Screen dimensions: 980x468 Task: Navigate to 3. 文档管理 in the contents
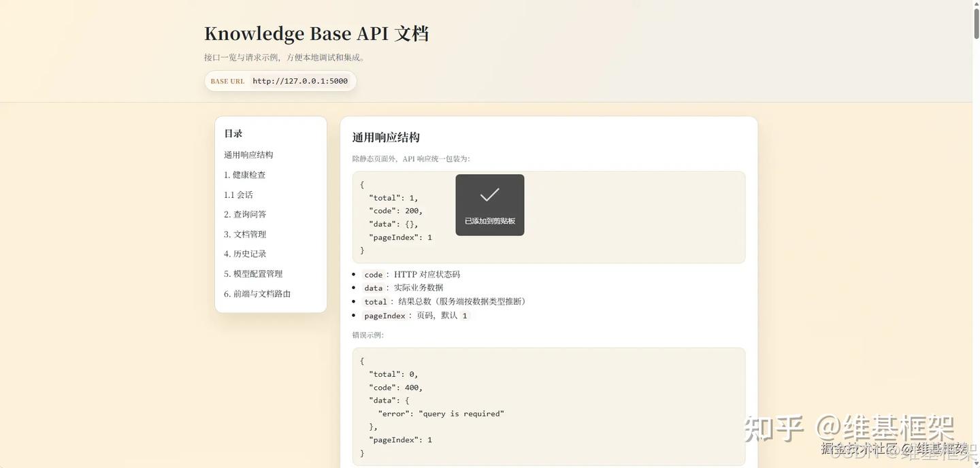tap(245, 234)
